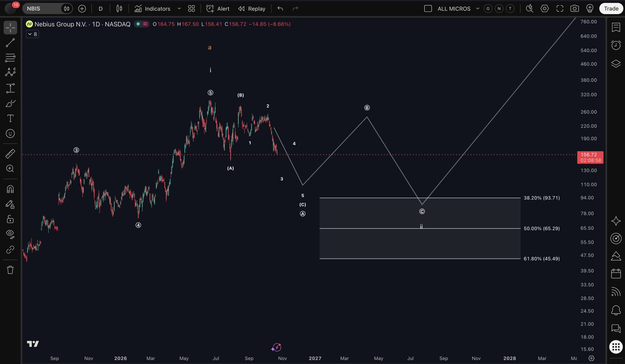This screenshot has height=364, width=625.
Task: Open the drawing link sync tool
Action: pos(10,249)
